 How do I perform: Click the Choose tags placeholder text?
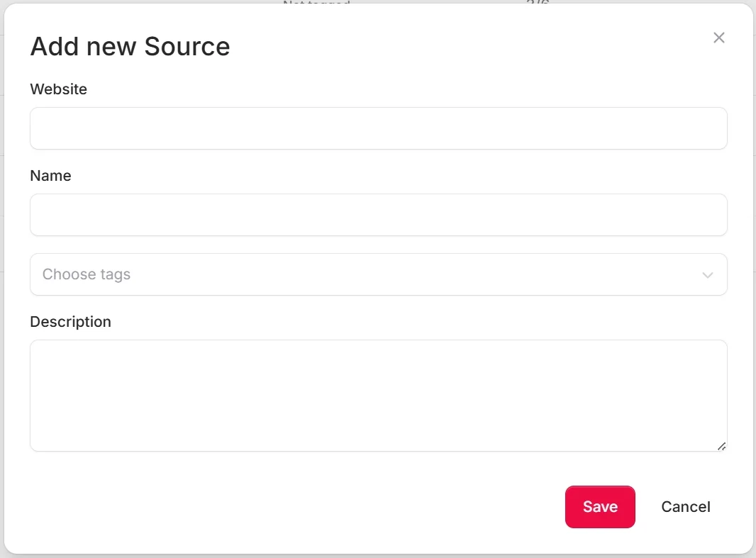(87, 274)
